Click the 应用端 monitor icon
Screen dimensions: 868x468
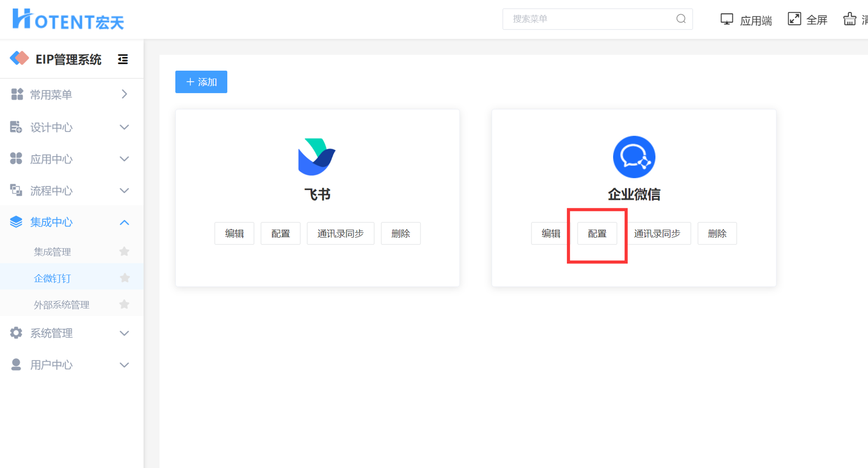click(x=727, y=19)
